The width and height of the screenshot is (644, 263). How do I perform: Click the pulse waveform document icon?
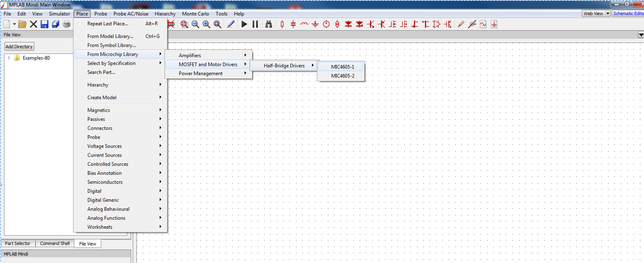[494, 24]
